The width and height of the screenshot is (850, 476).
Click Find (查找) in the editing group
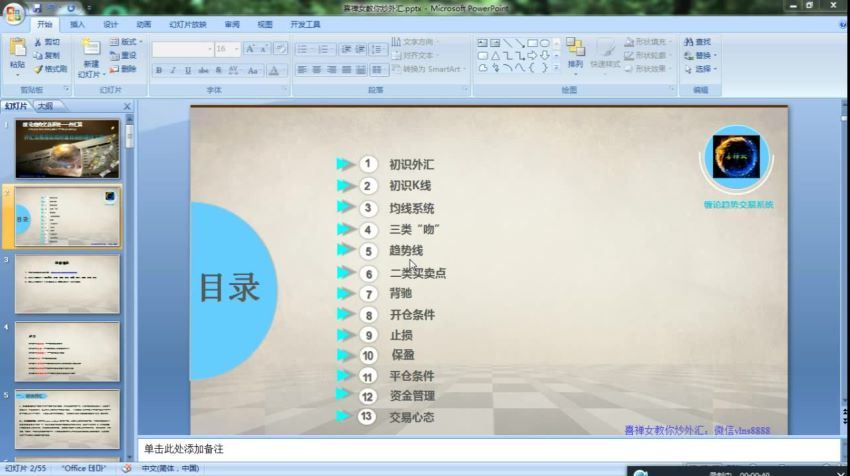click(702, 42)
